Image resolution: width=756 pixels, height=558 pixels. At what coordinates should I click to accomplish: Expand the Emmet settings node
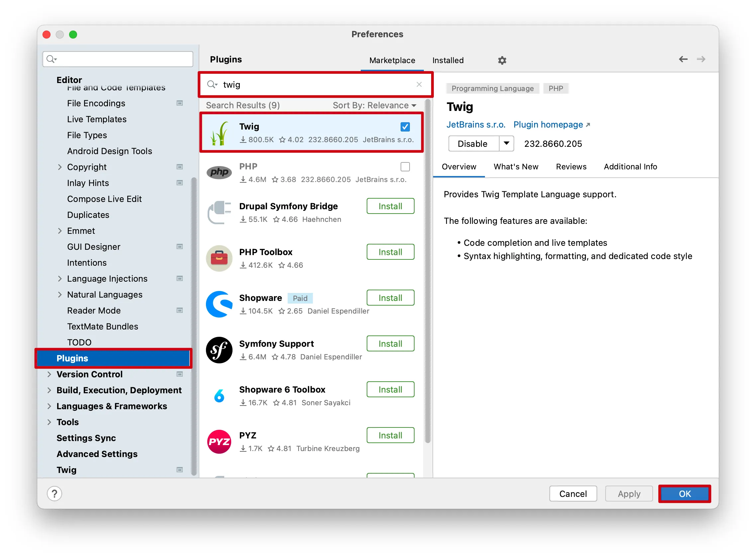[60, 231]
